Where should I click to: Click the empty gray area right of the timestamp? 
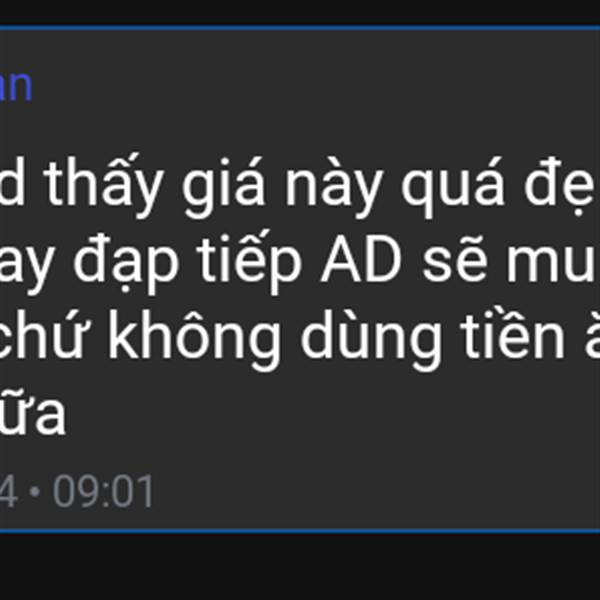(375, 492)
